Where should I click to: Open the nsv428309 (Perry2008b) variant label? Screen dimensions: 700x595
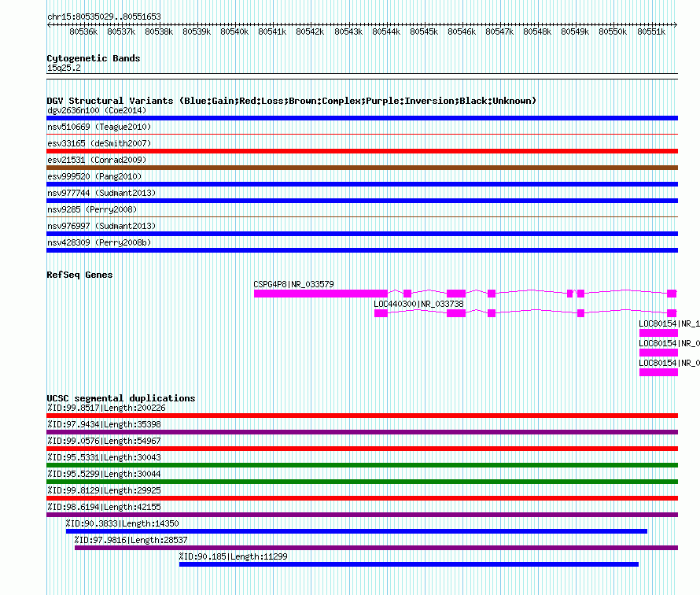(x=99, y=242)
